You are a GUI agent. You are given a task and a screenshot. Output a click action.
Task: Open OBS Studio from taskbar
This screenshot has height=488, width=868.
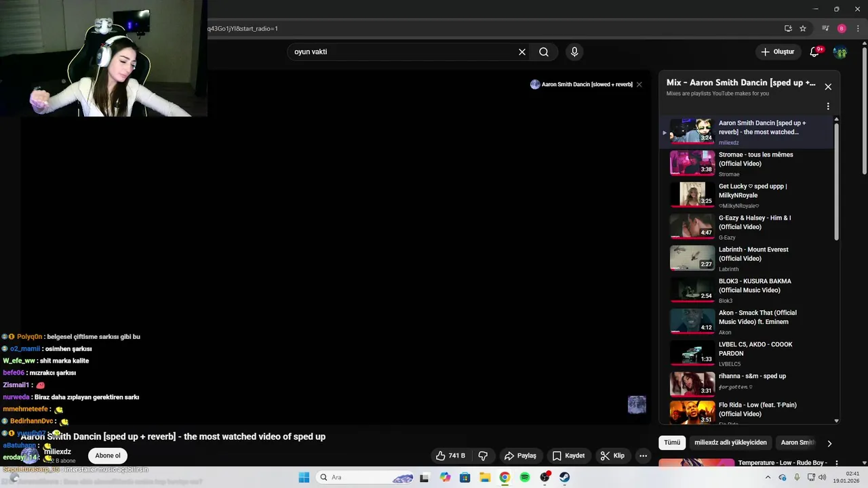[x=545, y=477]
